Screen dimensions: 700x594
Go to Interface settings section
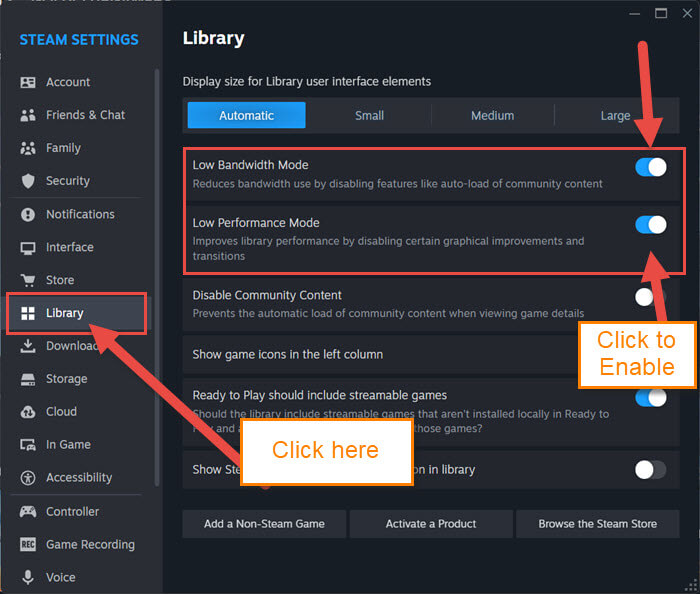click(x=70, y=247)
